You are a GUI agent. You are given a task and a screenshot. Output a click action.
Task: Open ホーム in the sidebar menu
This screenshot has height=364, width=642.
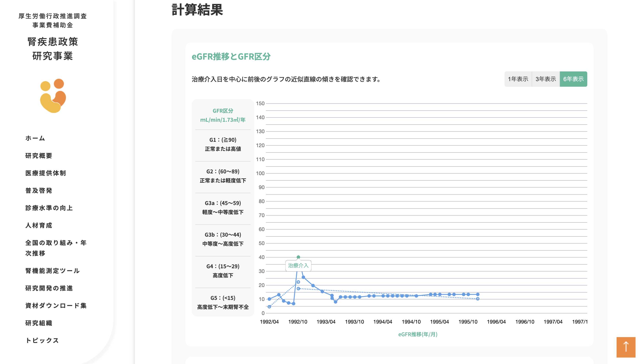click(x=35, y=138)
